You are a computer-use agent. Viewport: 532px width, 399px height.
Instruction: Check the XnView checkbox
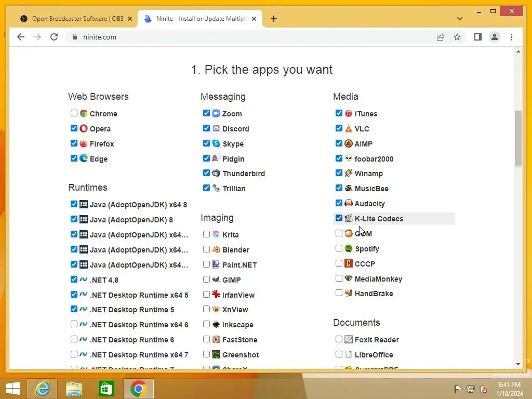click(x=206, y=309)
